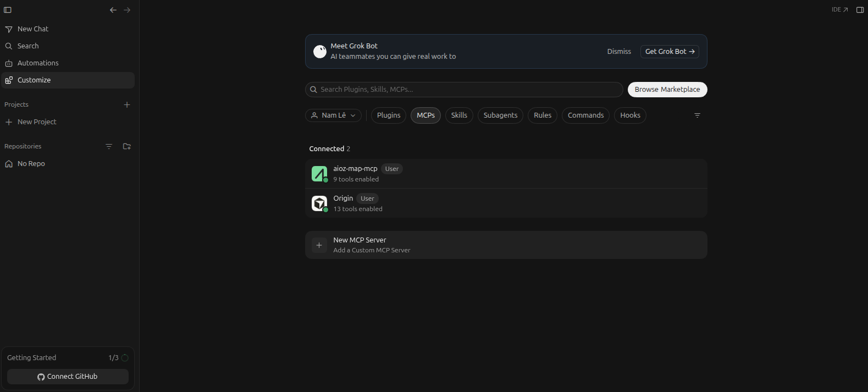Switch to the MCPs tab
The image size is (868, 392).
(x=425, y=115)
